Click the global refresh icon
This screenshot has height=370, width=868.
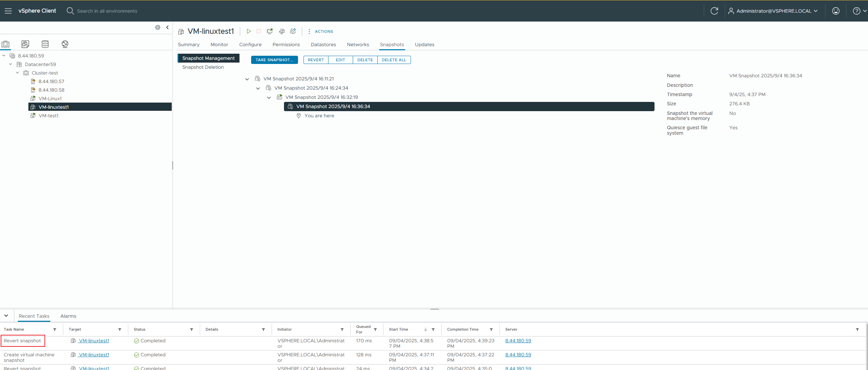[714, 11]
